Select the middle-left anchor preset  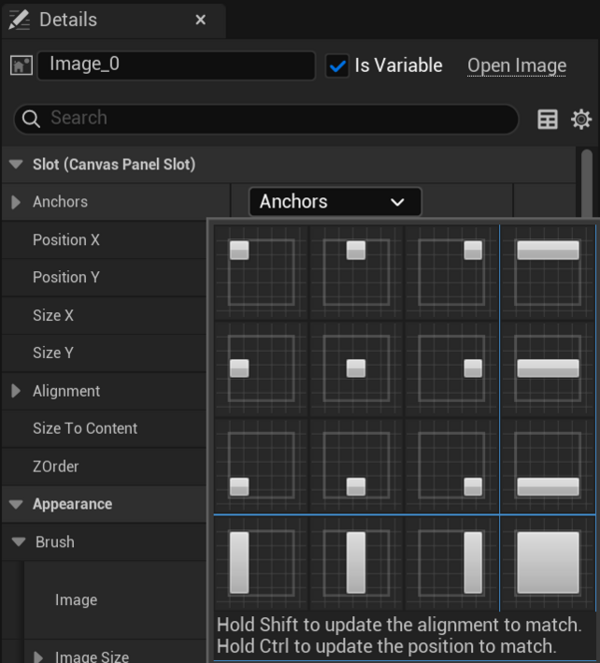point(261,368)
